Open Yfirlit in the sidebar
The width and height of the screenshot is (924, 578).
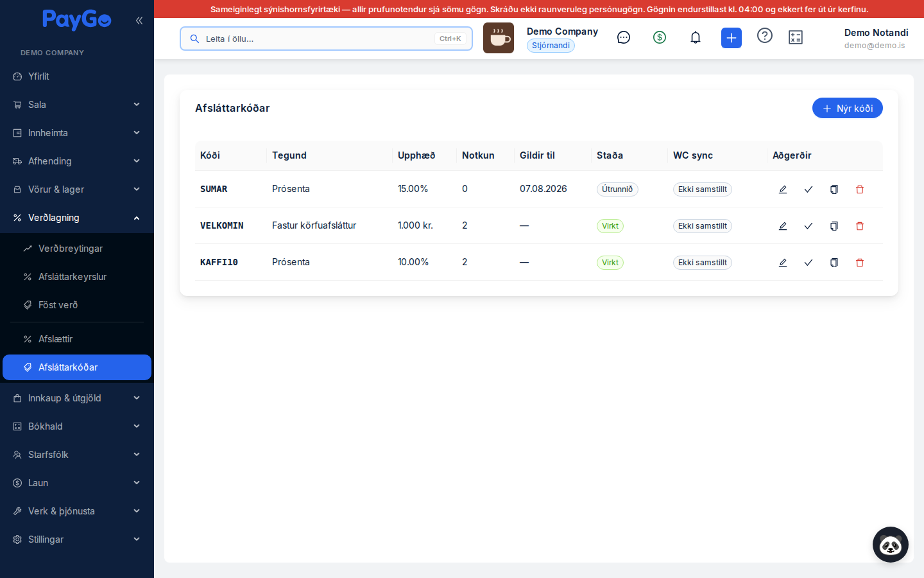pos(77,76)
